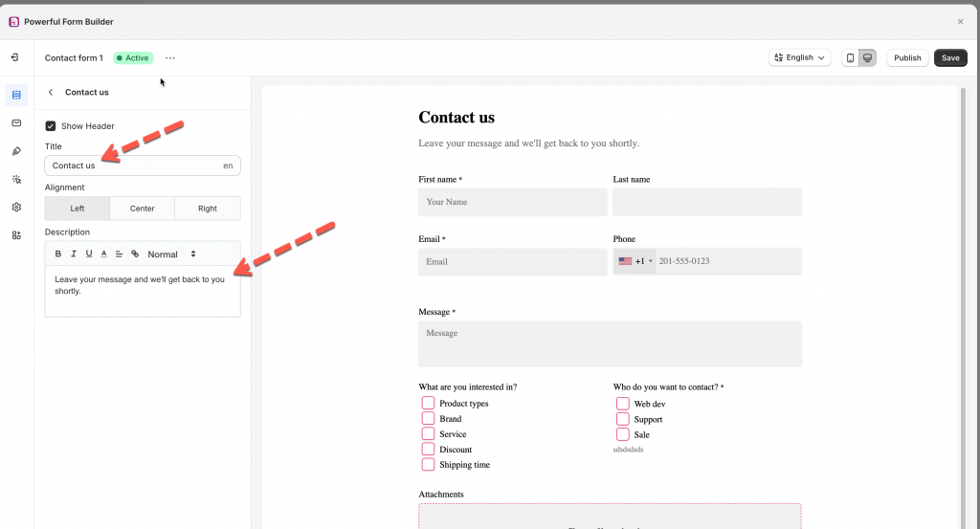
Task: Apply bold in Description editor
Action: (58, 254)
